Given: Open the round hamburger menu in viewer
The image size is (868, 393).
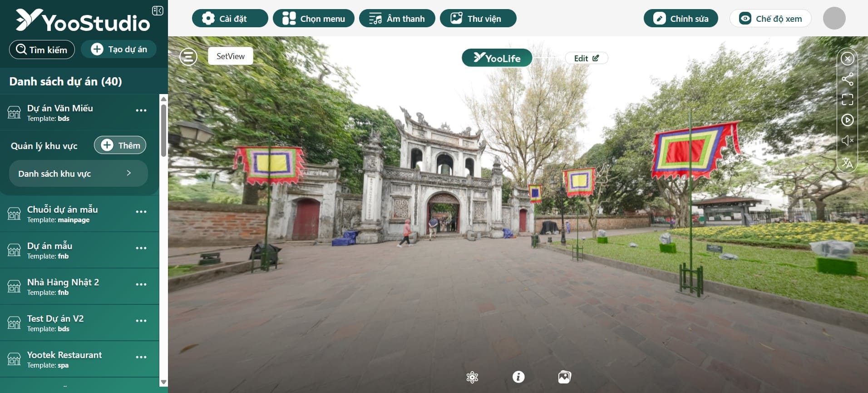Looking at the screenshot, I should [188, 57].
